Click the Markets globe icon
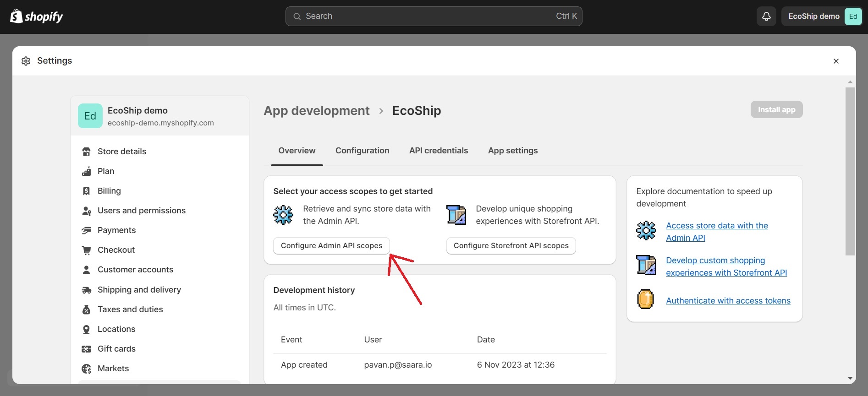The width and height of the screenshot is (868, 396). (86, 369)
